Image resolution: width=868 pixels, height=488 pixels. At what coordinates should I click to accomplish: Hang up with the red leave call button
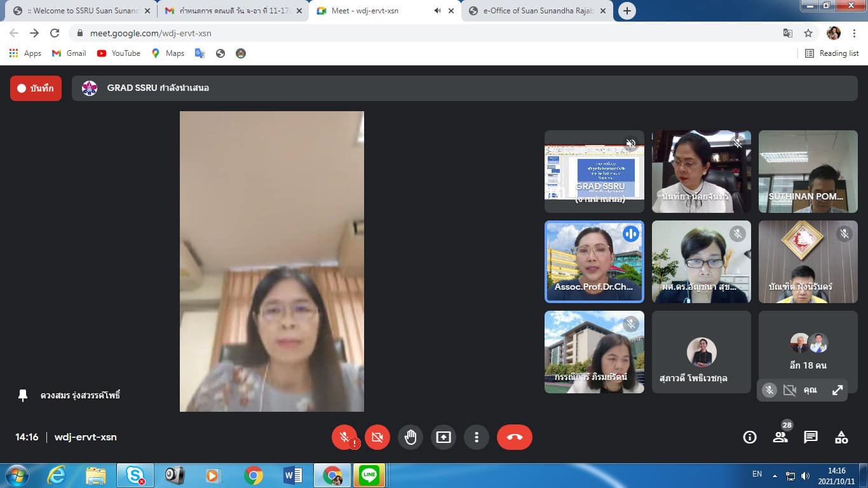(514, 437)
